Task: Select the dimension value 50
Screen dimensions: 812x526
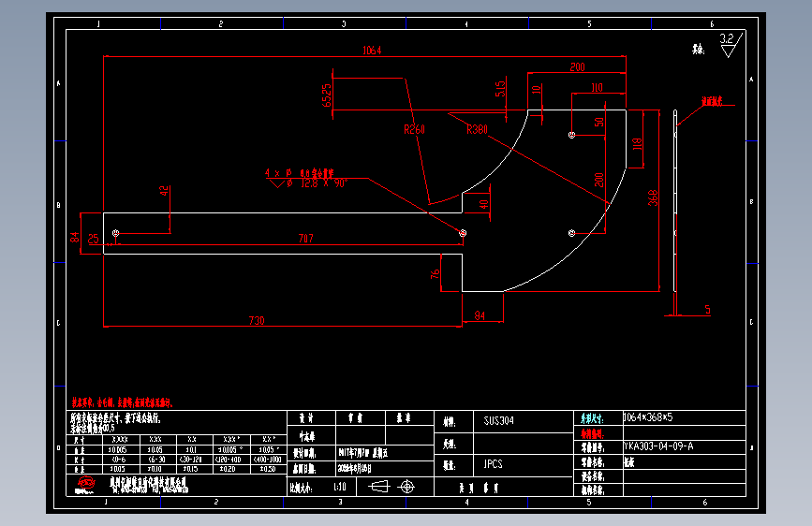Action: tap(599, 123)
